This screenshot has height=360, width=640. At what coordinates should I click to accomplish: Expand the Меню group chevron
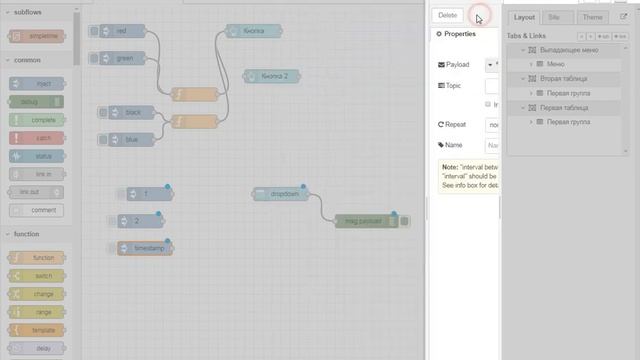click(x=531, y=64)
